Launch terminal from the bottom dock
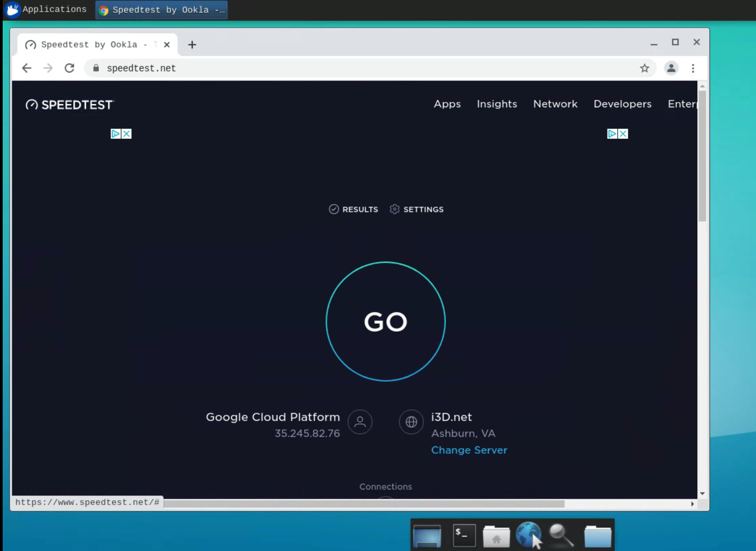 click(x=464, y=535)
